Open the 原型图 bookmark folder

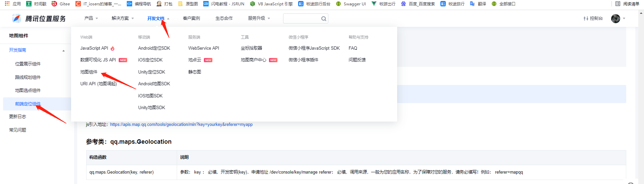click(x=188, y=4)
